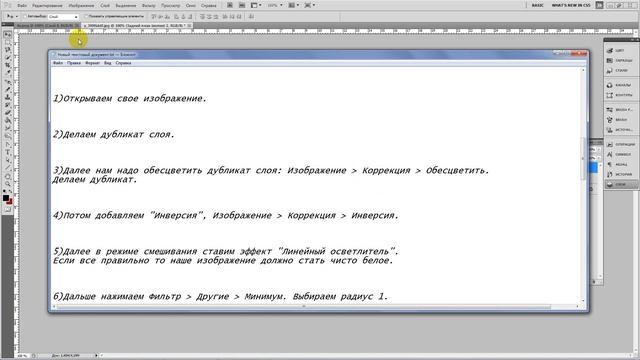Select the BASIC workspace button
Image resolution: width=640 pixels, height=360 pixels.
coord(538,5)
